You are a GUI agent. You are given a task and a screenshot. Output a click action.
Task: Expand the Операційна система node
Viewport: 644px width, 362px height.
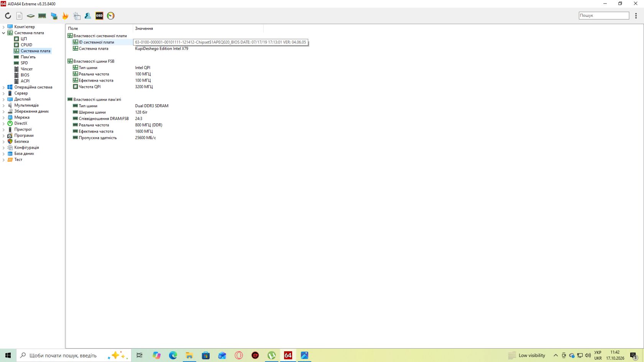click(3, 87)
